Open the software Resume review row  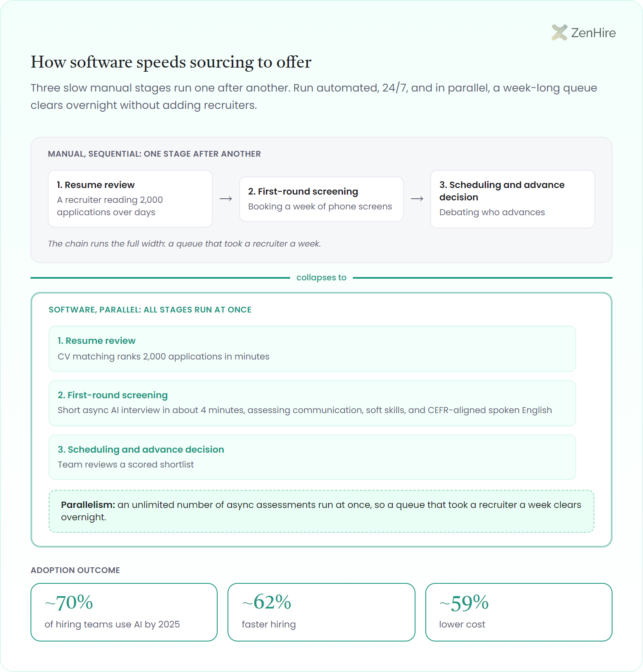(312, 349)
